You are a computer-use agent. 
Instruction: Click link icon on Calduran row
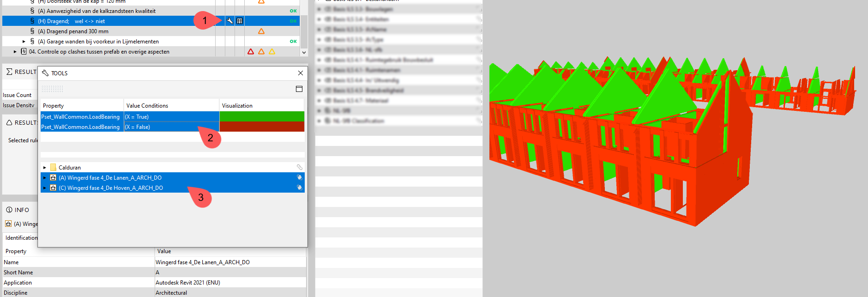pos(300,167)
